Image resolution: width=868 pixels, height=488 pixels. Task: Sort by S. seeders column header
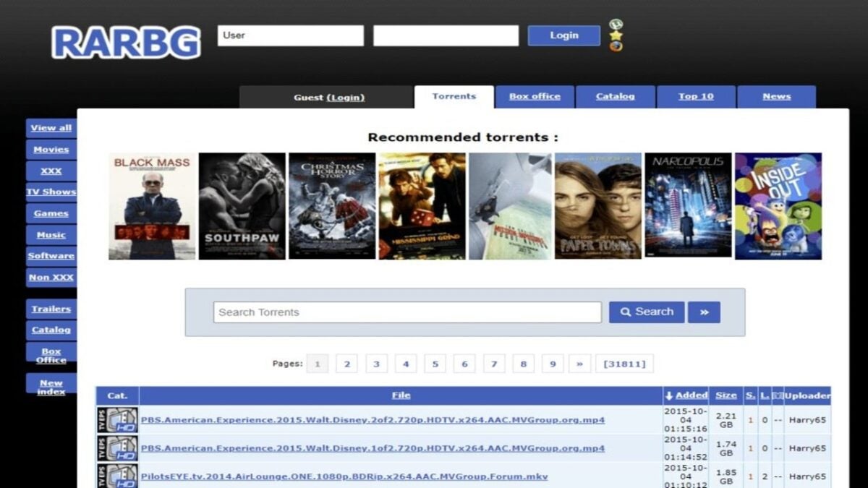coord(751,395)
